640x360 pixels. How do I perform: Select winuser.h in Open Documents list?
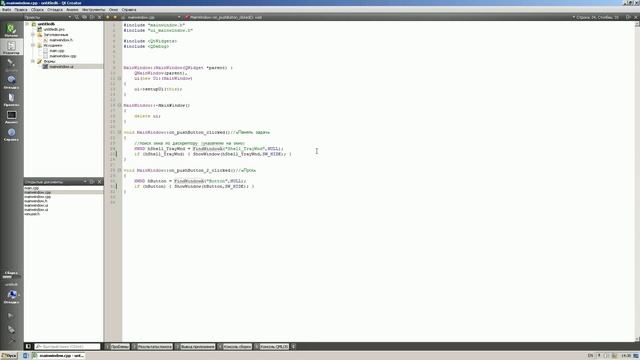(32, 214)
